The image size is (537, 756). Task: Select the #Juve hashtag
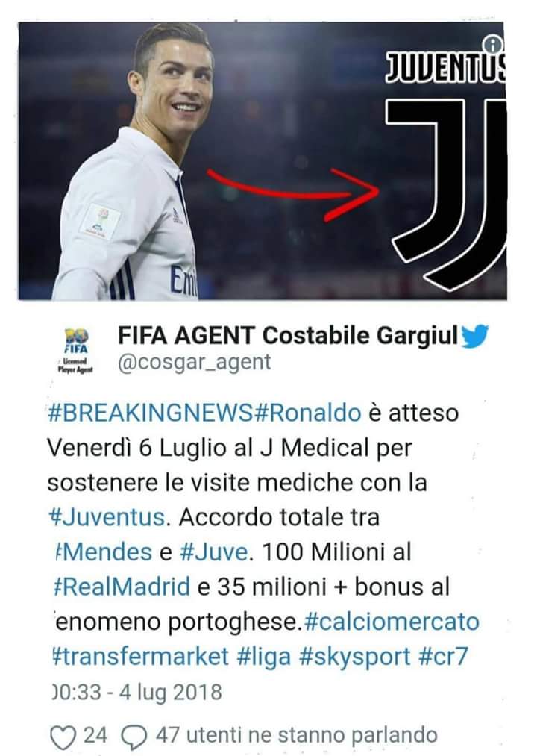213,552
